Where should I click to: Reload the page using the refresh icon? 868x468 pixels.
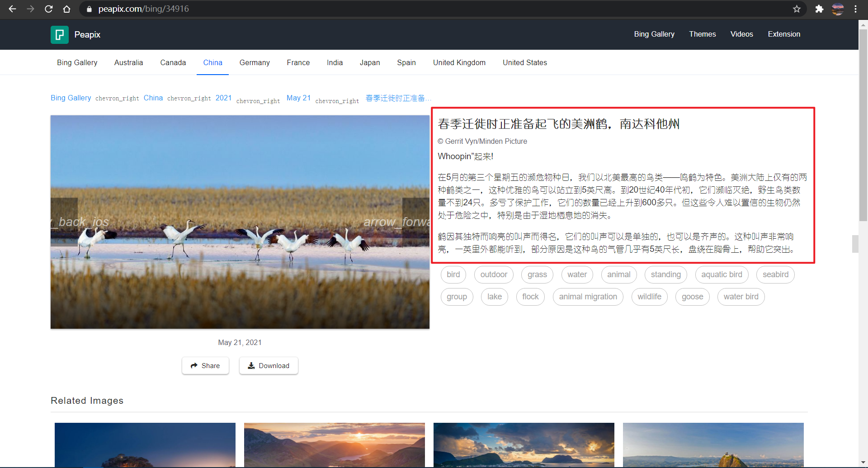[49, 9]
